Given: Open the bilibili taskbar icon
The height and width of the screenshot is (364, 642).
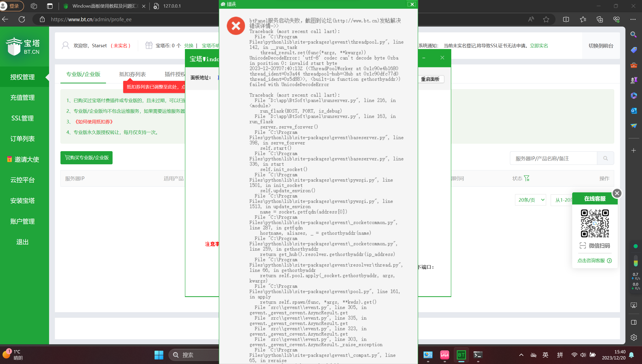Looking at the screenshot, I should click(444, 355).
